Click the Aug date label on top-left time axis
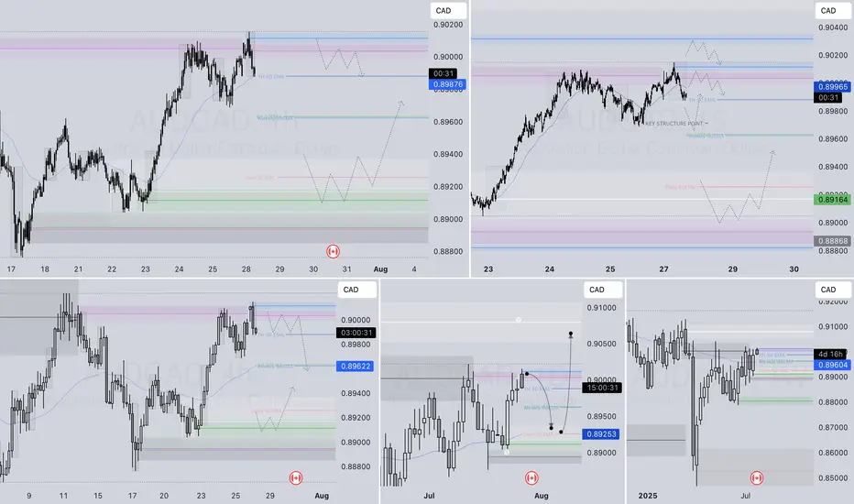Image resolution: width=854 pixels, height=504 pixels. click(x=380, y=269)
